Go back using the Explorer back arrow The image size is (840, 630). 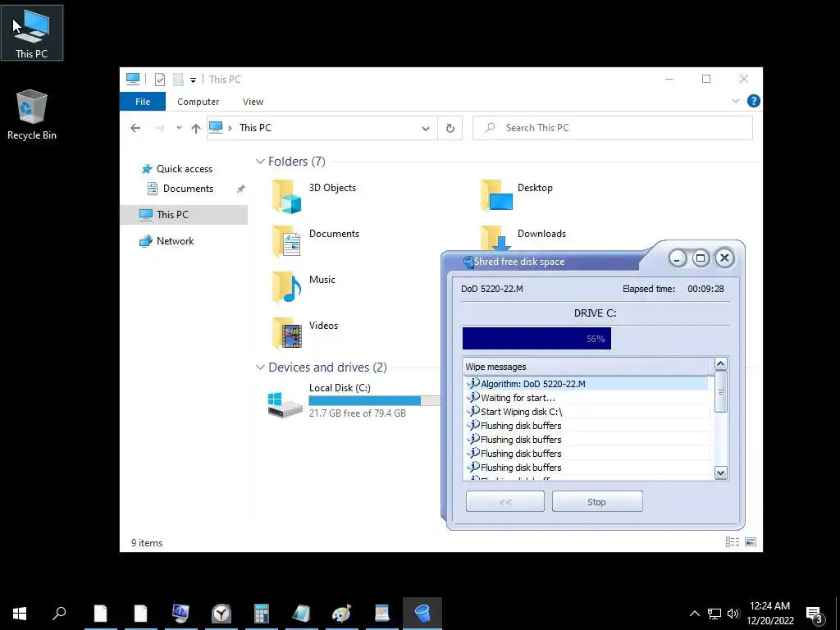pyautogui.click(x=135, y=128)
